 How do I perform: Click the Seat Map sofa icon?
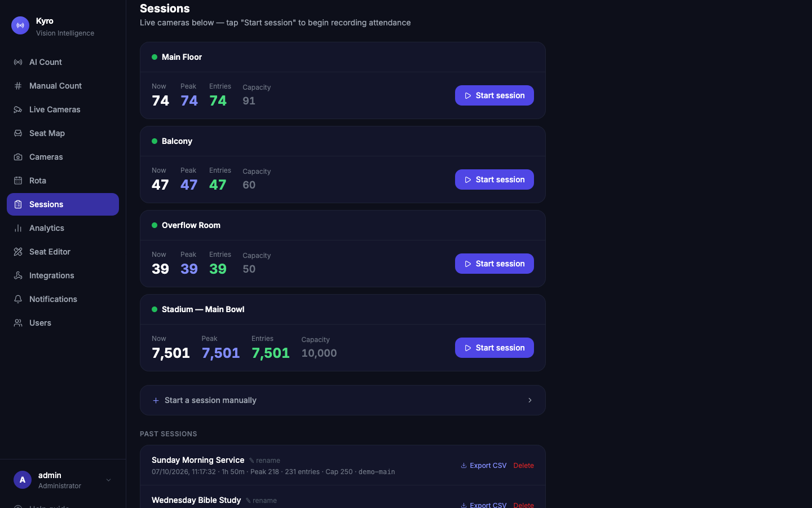pos(18,133)
